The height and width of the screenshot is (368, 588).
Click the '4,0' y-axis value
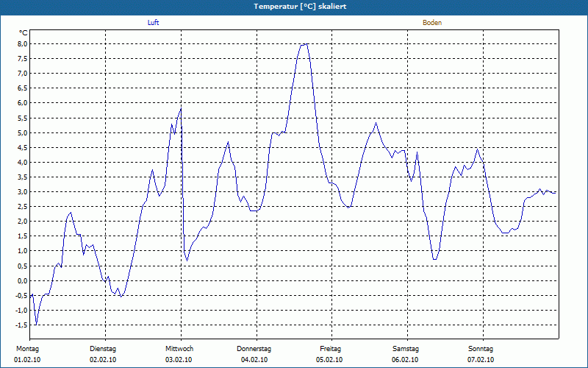(x=23, y=162)
